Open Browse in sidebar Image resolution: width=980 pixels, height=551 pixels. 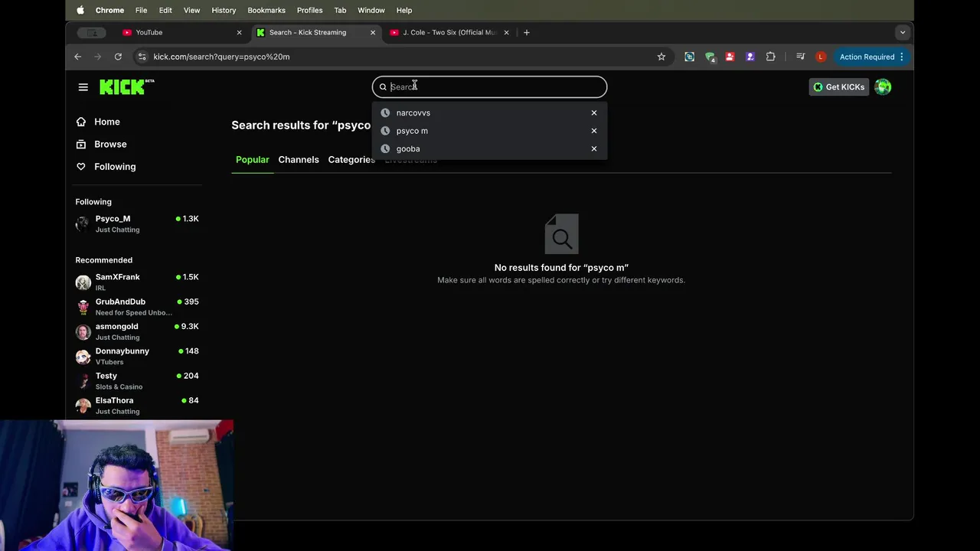coord(101,144)
